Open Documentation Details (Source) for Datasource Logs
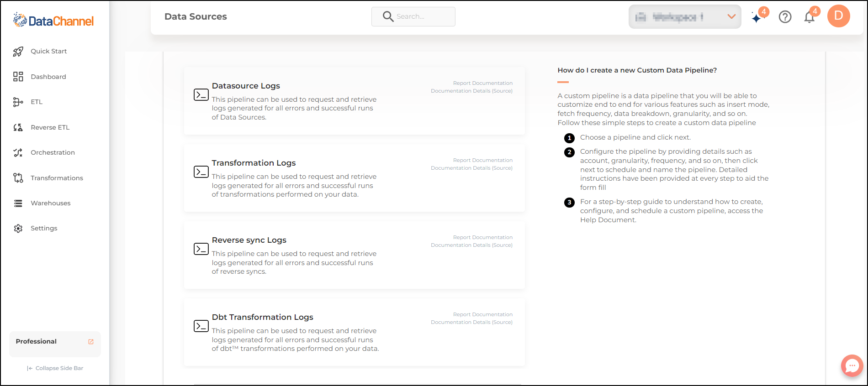Image resolution: width=868 pixels, height=386 pixels. coord(471,91)
